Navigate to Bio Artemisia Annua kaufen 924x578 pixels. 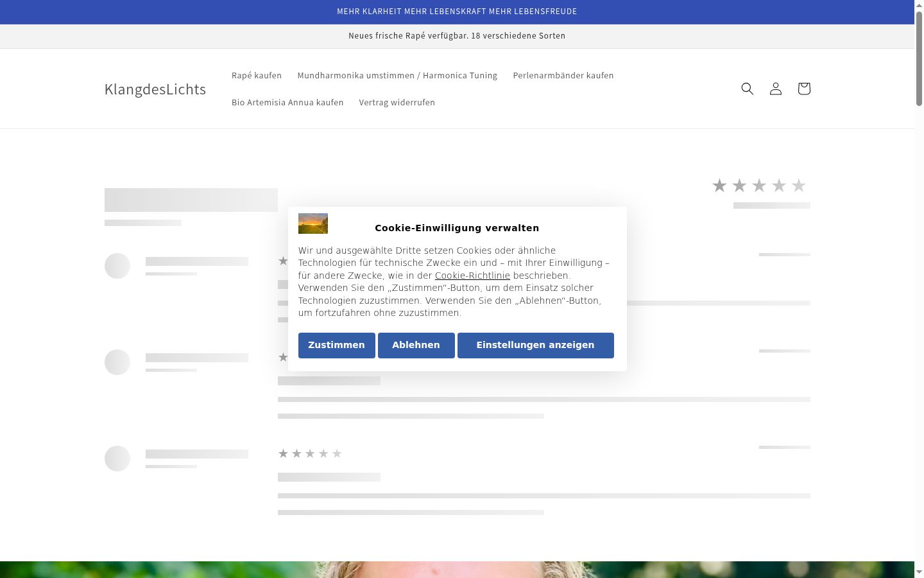click(x=287, y=102)
